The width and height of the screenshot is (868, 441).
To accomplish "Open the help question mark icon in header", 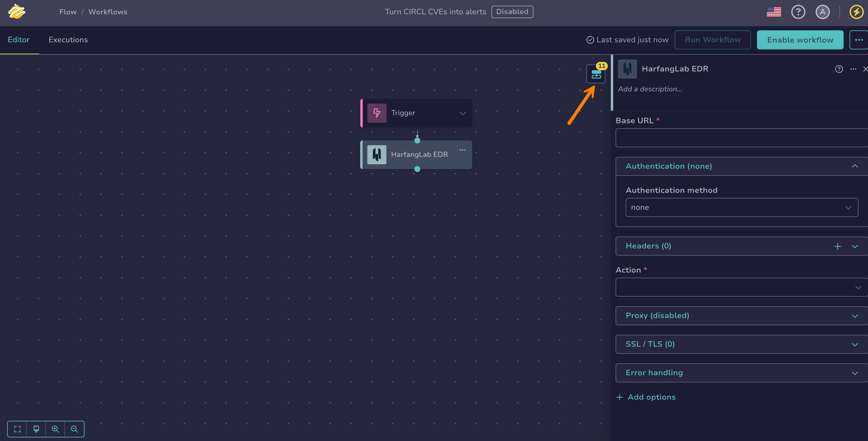I will tap(798, 12).
